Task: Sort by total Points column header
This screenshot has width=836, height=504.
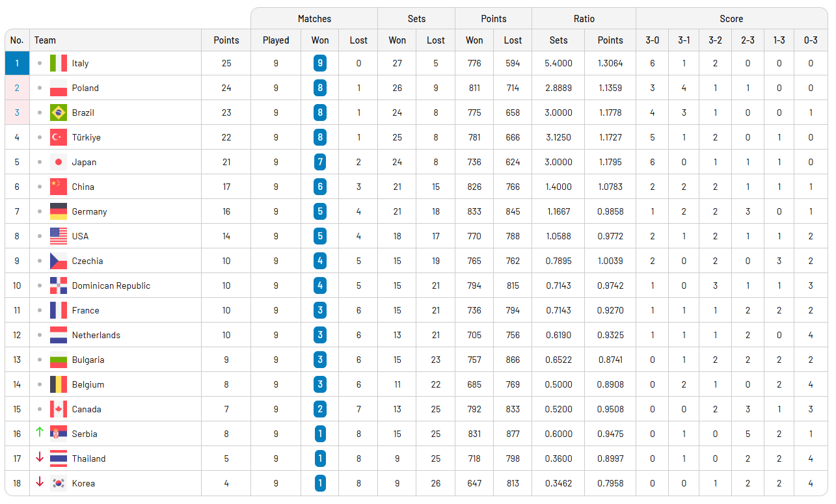Action: tap(226, 40)
